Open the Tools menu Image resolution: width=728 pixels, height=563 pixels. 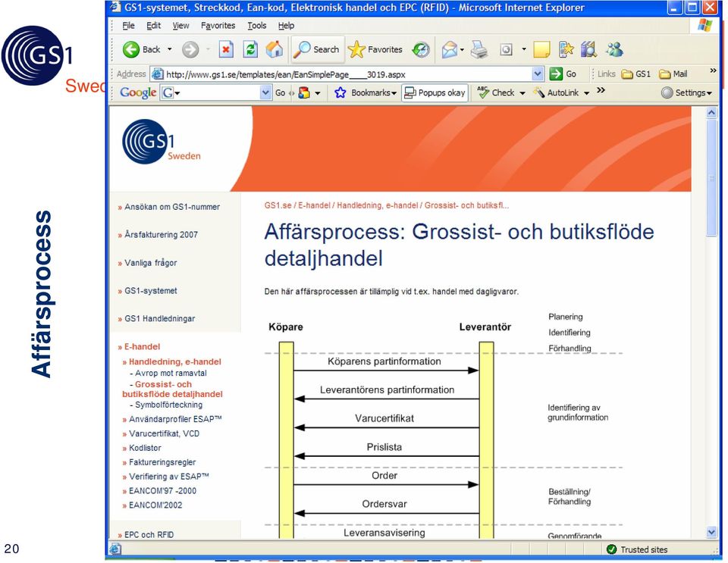pos(257,26)
